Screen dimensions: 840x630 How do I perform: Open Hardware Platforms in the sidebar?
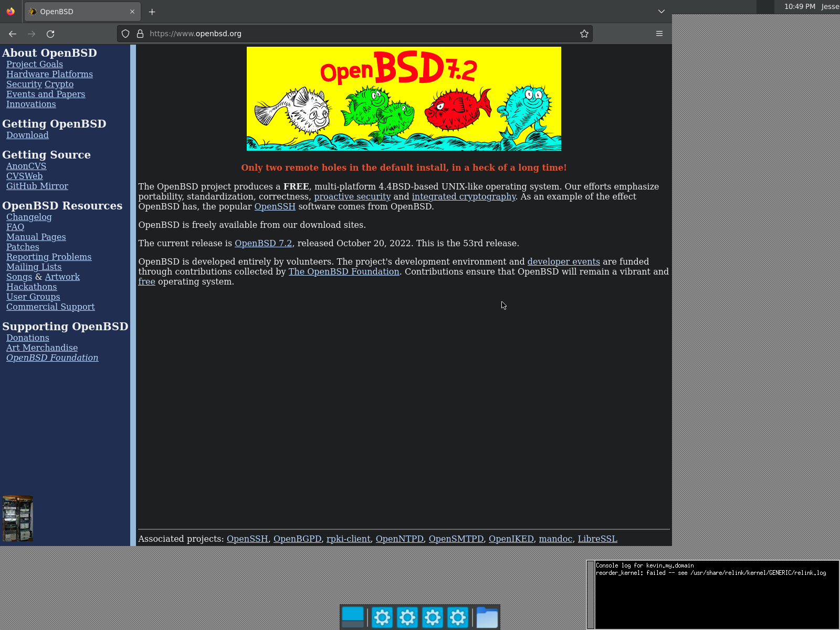[x=49, y=74]
